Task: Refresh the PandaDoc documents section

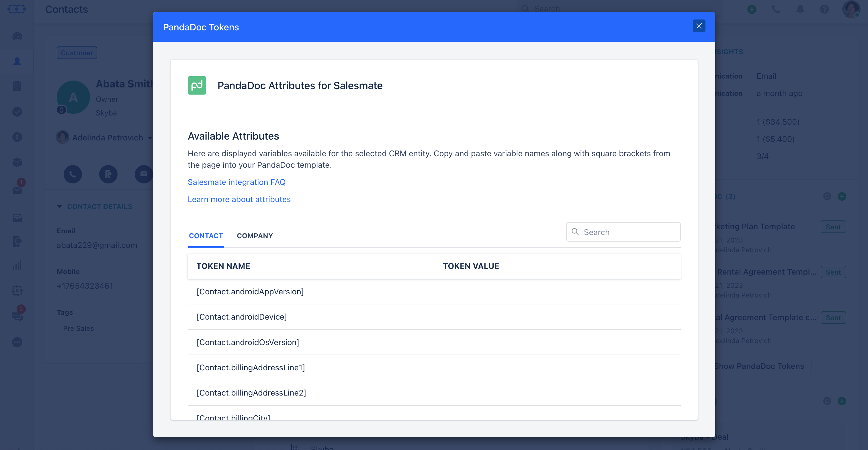Action: coord(827,196)
